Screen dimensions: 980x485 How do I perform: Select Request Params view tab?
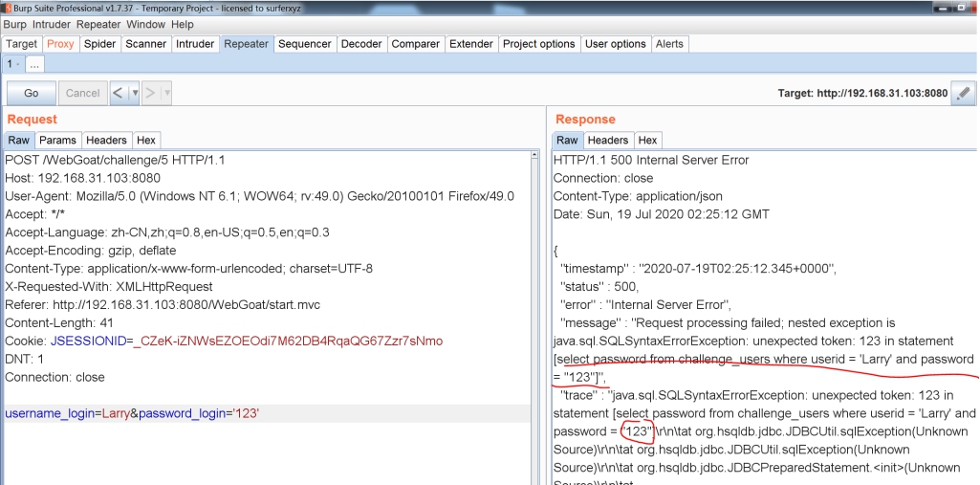[x=57, y=140]
